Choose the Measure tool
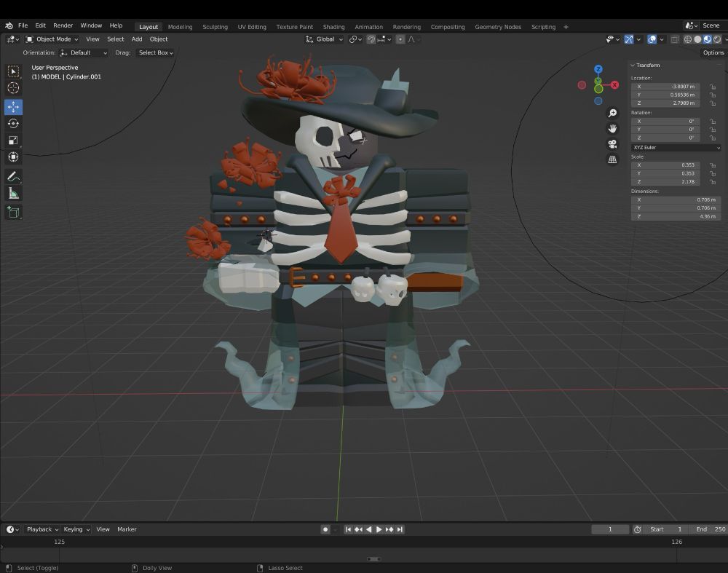The width and height of the screenshot is (728, 573). tap(13, 193)
